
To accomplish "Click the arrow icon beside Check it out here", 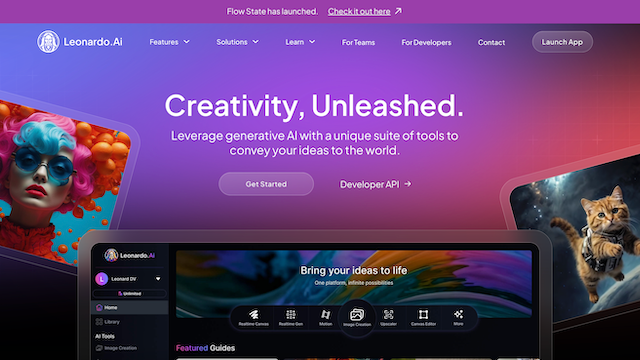I will [398, 11].
